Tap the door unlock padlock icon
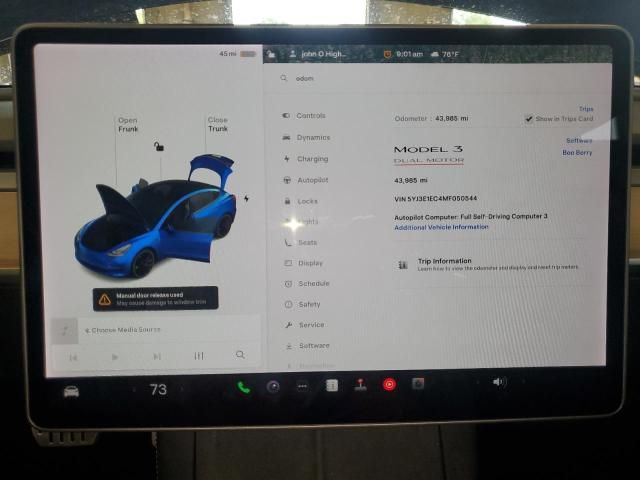 (158, 147)
